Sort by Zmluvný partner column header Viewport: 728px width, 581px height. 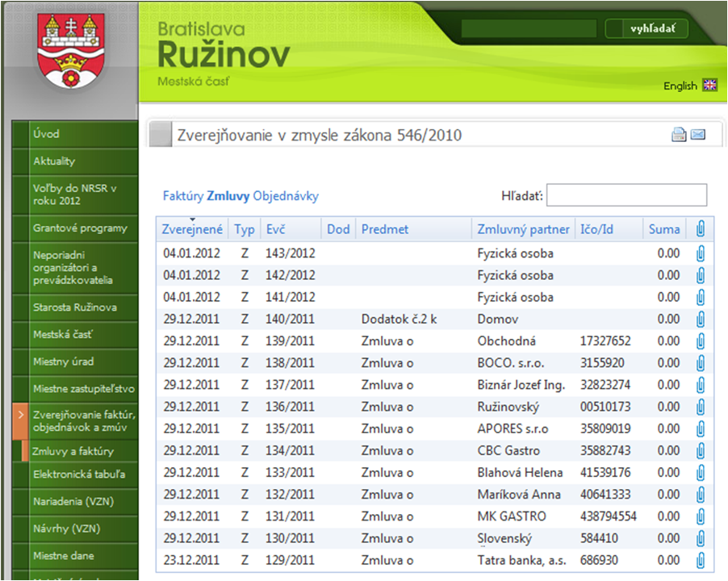(x=523, y=229)
